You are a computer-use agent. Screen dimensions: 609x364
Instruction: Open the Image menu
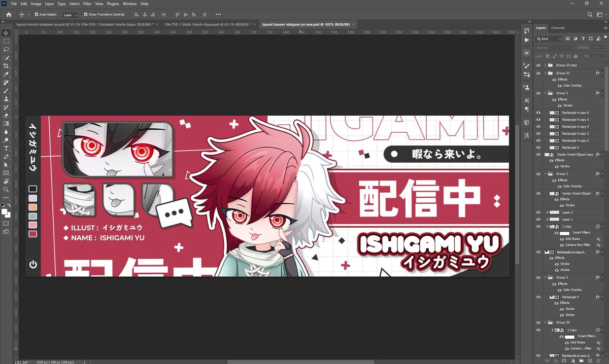click(x=36, y=4)
